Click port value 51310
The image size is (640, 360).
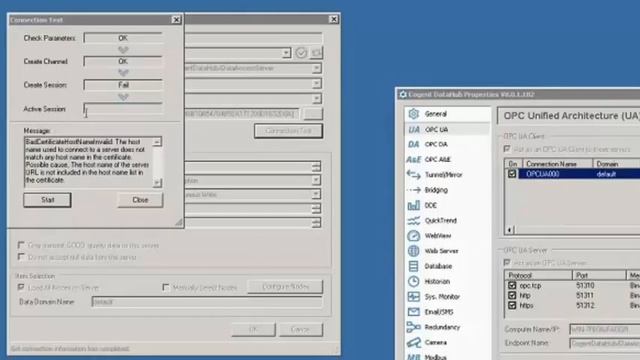[x=585, y=285]
